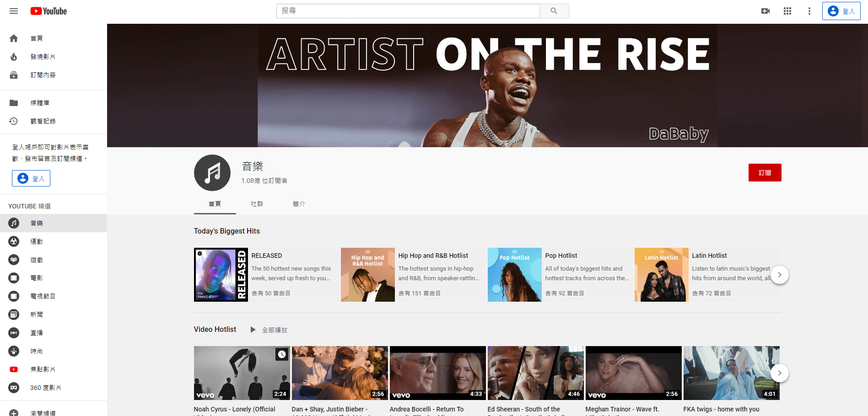This screenshot has width=868, height=416.
Task: Open 媒體庫 library in sidebar
Action: [54, 103]
